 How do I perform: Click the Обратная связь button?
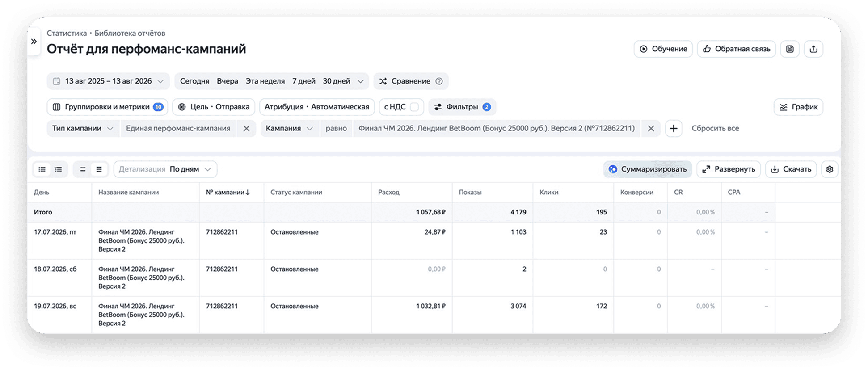click(737, 49)
